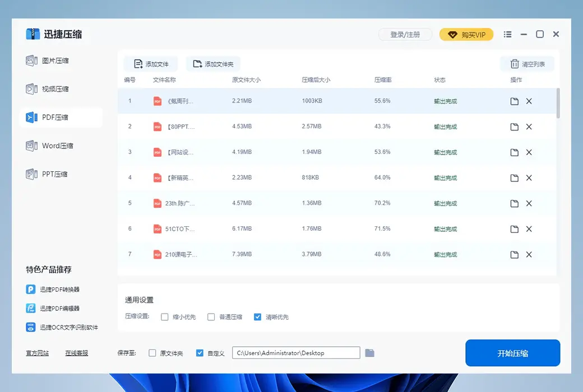Click PDF icon of 【80PPT file

[158, 127]
